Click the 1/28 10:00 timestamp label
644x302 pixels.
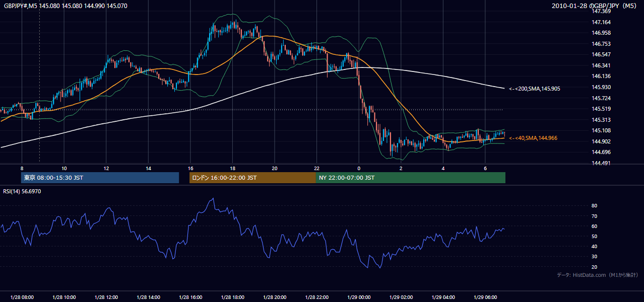(64, 297)
